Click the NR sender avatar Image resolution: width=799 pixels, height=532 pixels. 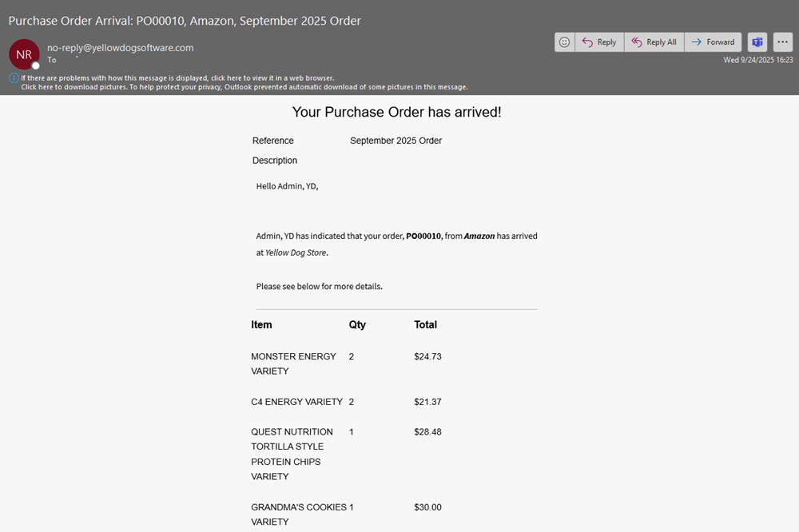click(x=23, y=54)
